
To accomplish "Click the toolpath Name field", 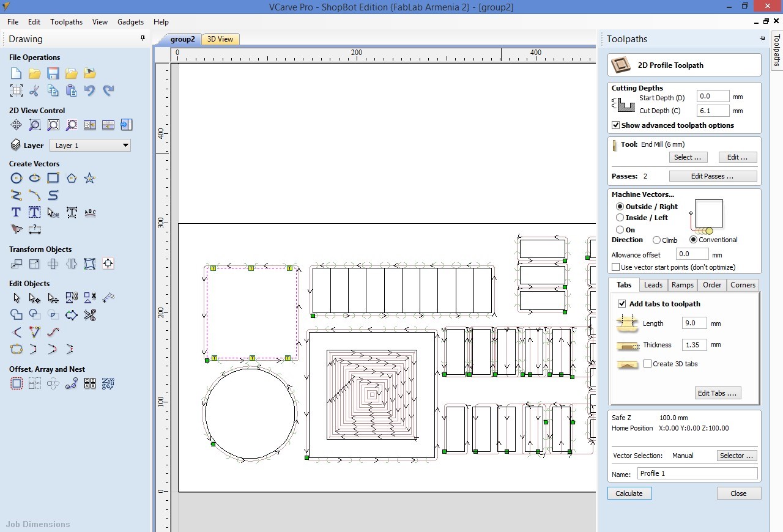I will 697,473.
